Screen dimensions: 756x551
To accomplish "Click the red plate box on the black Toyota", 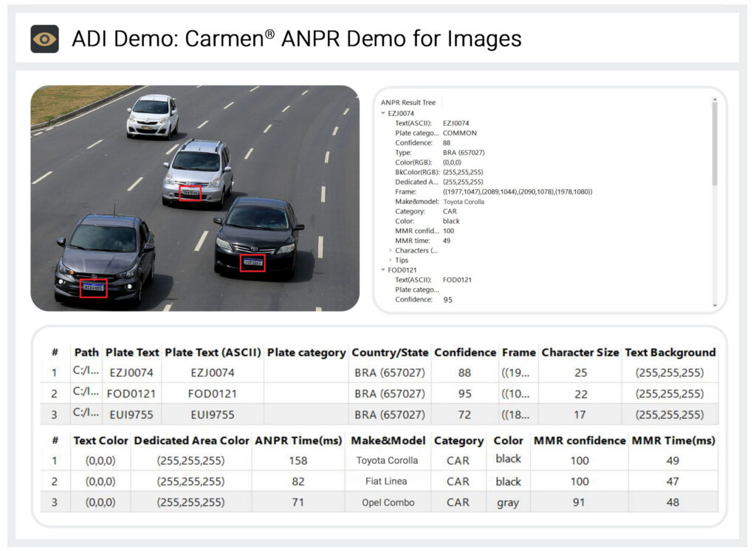I will pyautogui.click(x=252, y=261).
